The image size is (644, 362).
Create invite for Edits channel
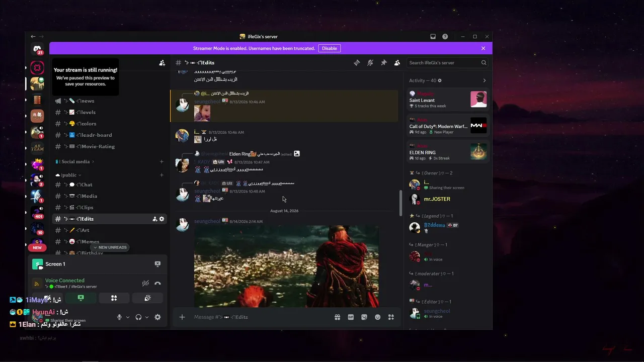[x=154, y=219]
